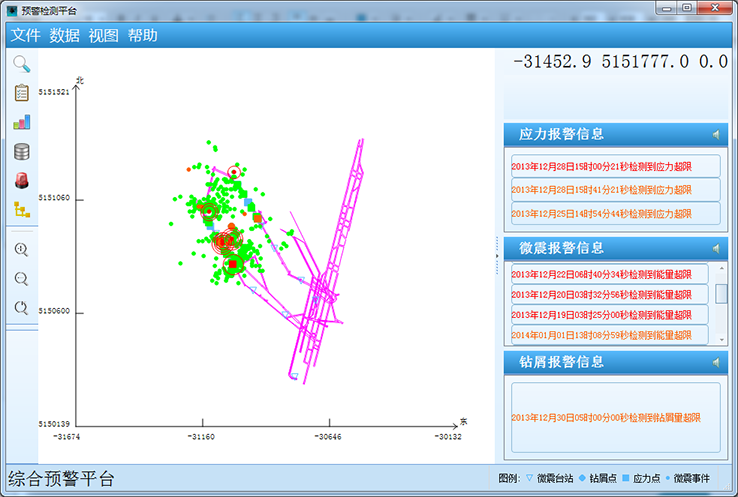This screenshot has height=497, width=738.
Task: Open the yellow hierarchy tree icon
Action: click(21, 210)
